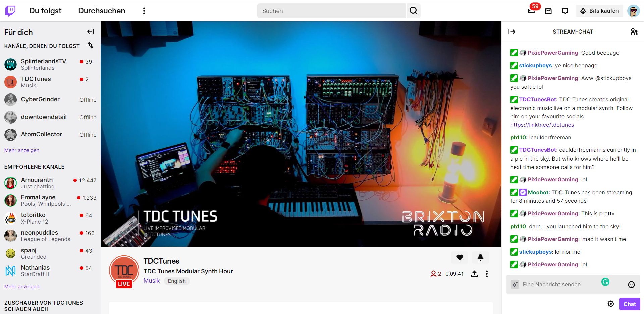The width and height of the screenshot is (644, 314).
Task: Open the emote picker smiley
Action: [x=631, y=285]
